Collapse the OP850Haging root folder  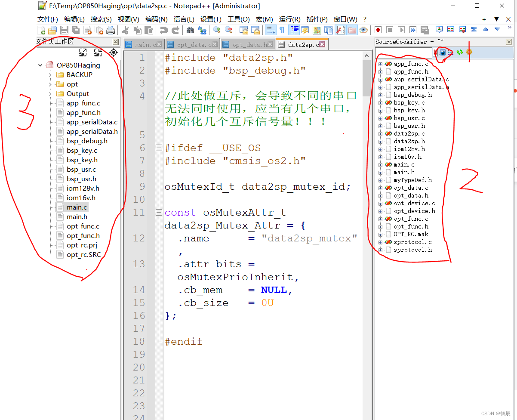pyautogui.click(x=40, y=65)
